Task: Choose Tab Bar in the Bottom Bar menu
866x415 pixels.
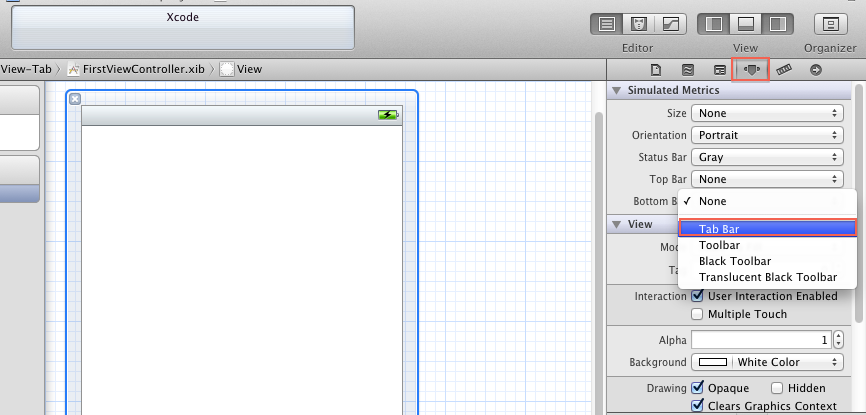Action: [x=767, y=228]
